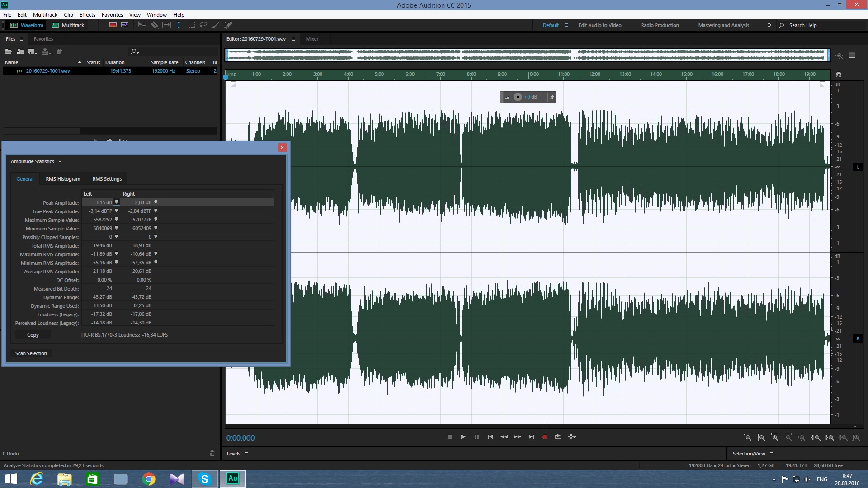Screen dimensions: 868x488
Task: Click Record button in transport
Action: coord(545,437)
